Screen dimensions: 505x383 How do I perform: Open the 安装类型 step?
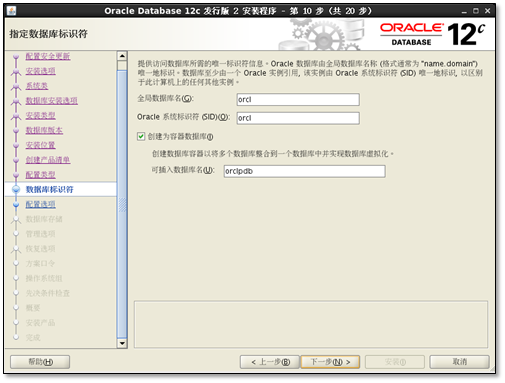coord(41,115)
